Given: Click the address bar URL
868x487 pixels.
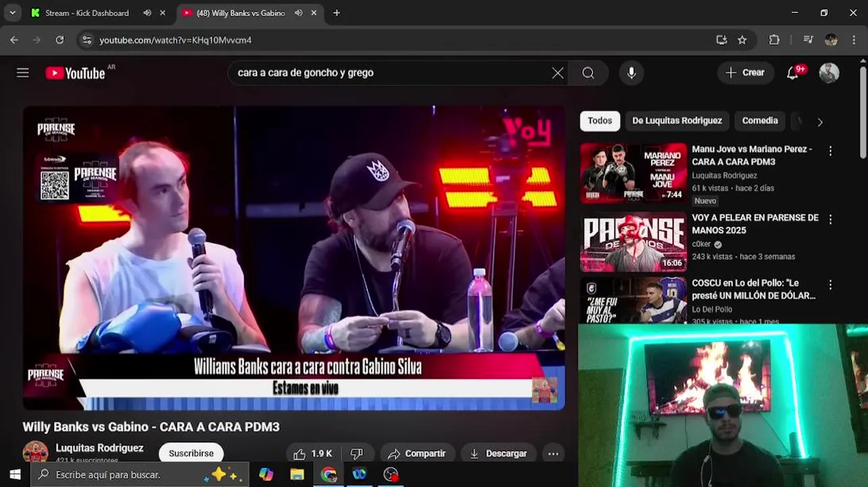Looking at the screenshot, I should click(176, 40).
